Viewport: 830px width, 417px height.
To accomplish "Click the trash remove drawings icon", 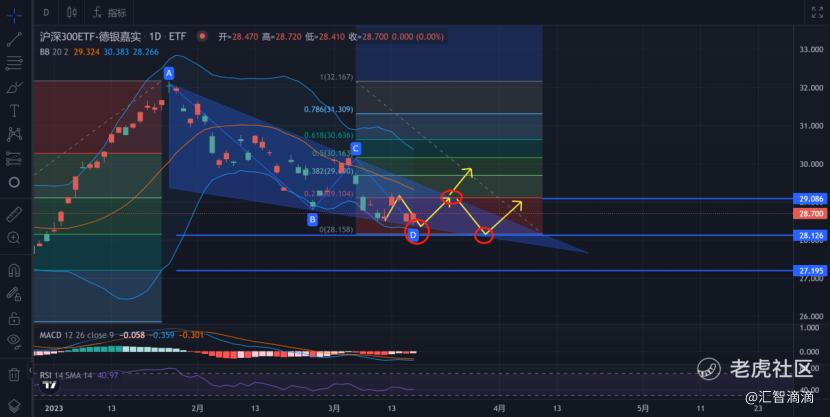I will click(x=14, y=375).
